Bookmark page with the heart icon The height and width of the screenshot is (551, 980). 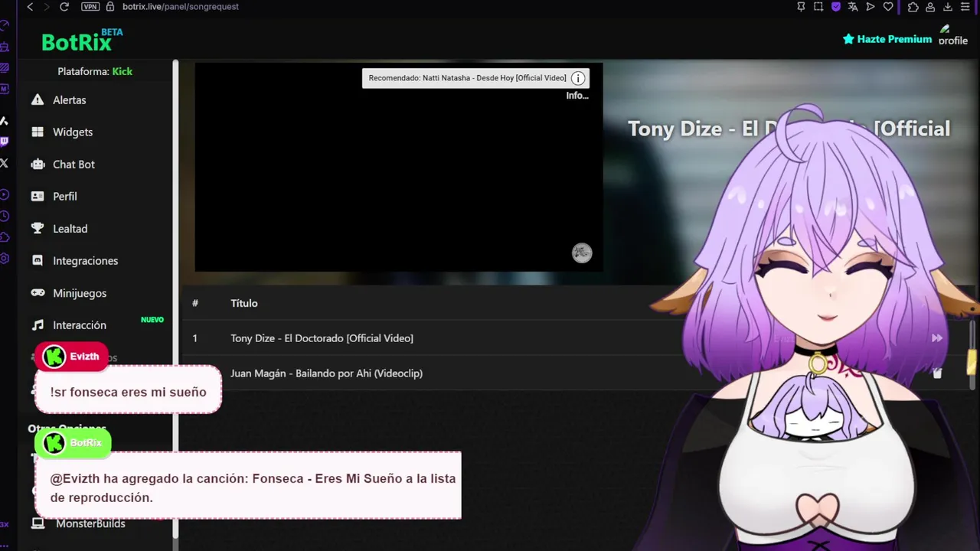(888, 7)
